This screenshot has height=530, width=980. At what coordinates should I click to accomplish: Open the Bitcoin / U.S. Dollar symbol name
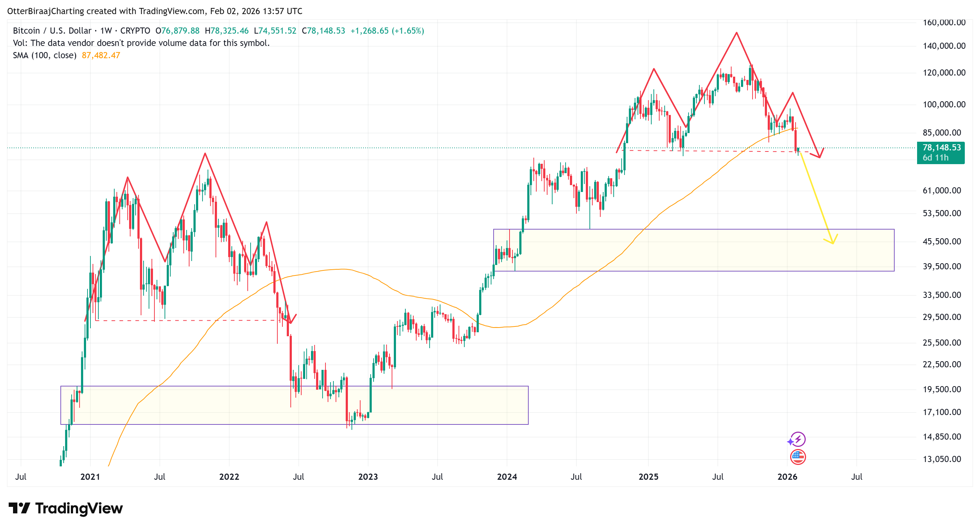(51, 31)
